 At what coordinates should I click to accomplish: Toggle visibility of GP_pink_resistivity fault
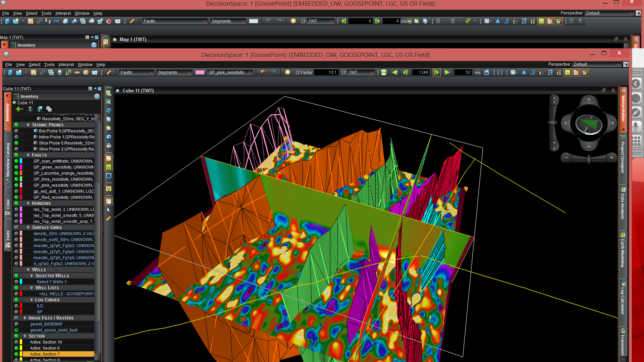click(16, 185)
